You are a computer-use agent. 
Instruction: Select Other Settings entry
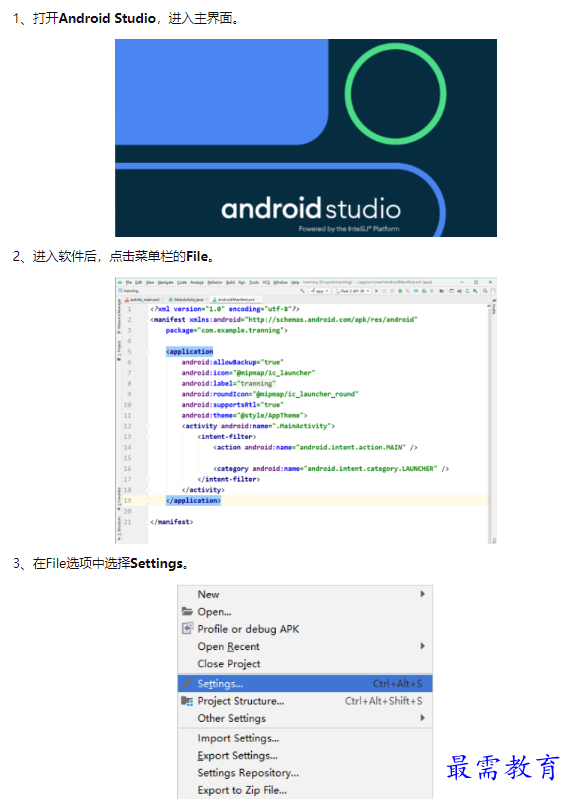[x=305, y=718]
